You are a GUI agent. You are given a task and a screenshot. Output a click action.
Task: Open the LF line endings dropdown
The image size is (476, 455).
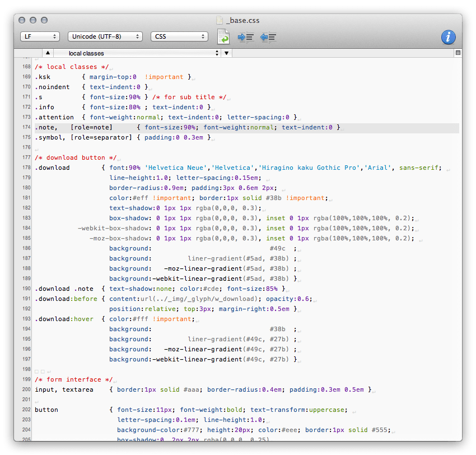(x=40, y=36)
